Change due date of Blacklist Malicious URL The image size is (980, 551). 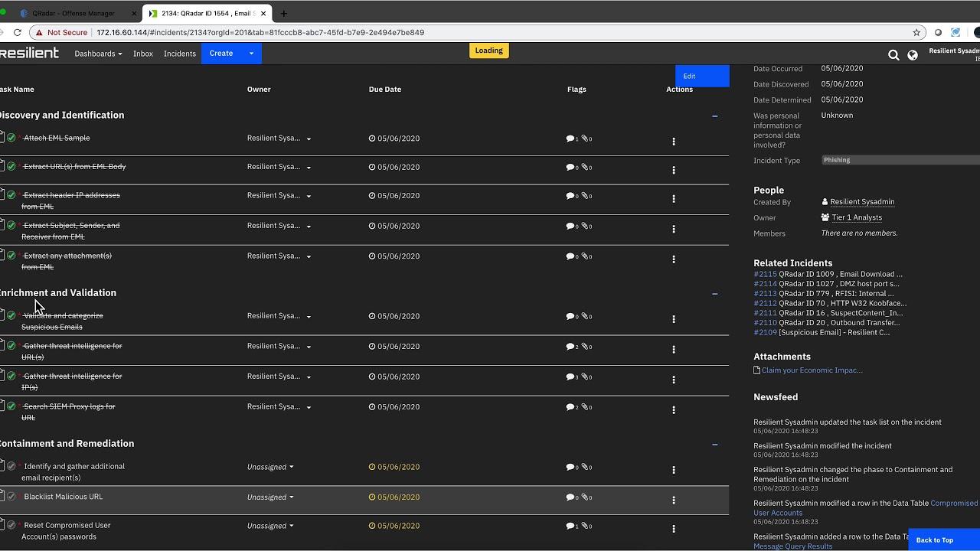click(394, 497)
